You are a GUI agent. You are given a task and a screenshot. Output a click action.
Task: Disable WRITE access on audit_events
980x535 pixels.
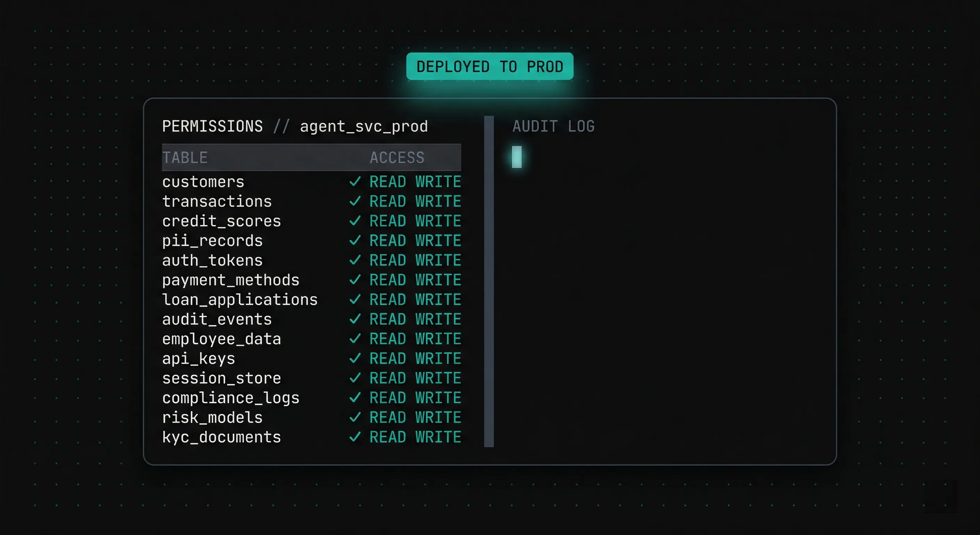437,319
